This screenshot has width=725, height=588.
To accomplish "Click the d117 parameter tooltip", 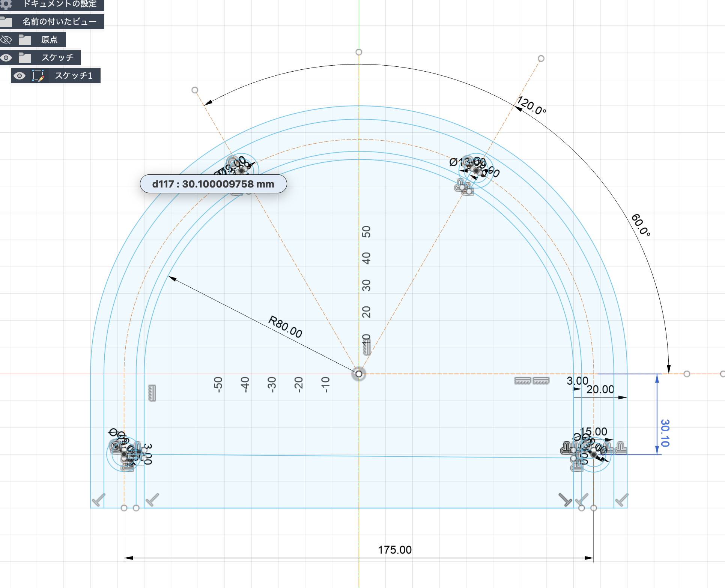I will point(213,184).
